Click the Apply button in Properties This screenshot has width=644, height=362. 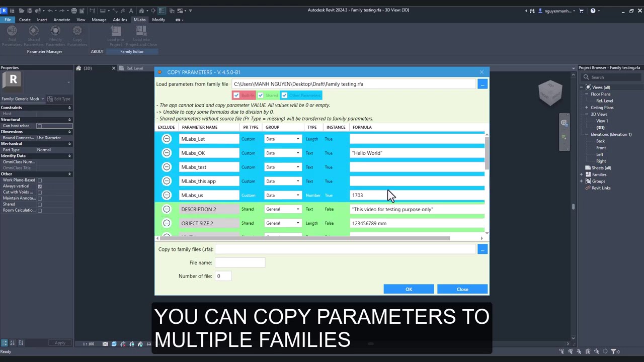point(60,343)
